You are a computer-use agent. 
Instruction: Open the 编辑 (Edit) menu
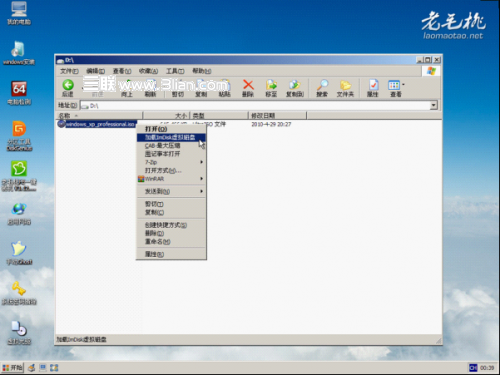pyautogui.click(x=95, y=71)
